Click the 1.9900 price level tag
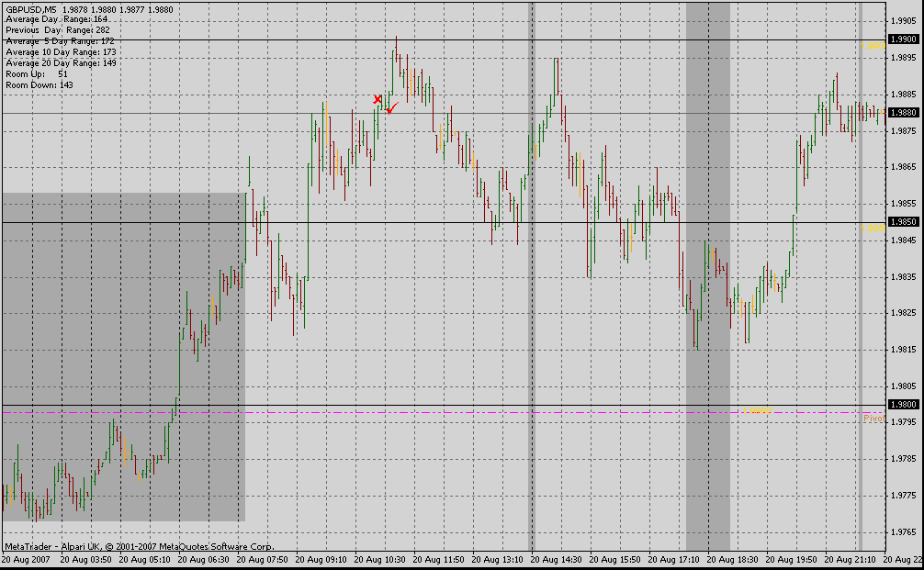This screenshot has height=570, width=924. pyautogui.click(x=905, y=39)
